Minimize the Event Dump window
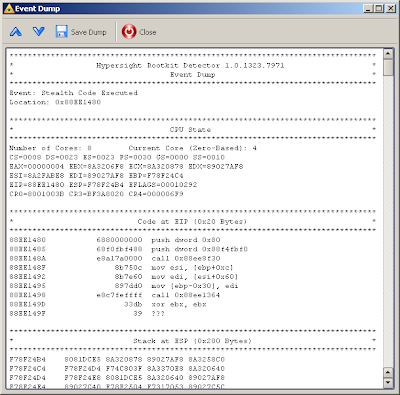400x395 pixels. (x=368, y=9)
